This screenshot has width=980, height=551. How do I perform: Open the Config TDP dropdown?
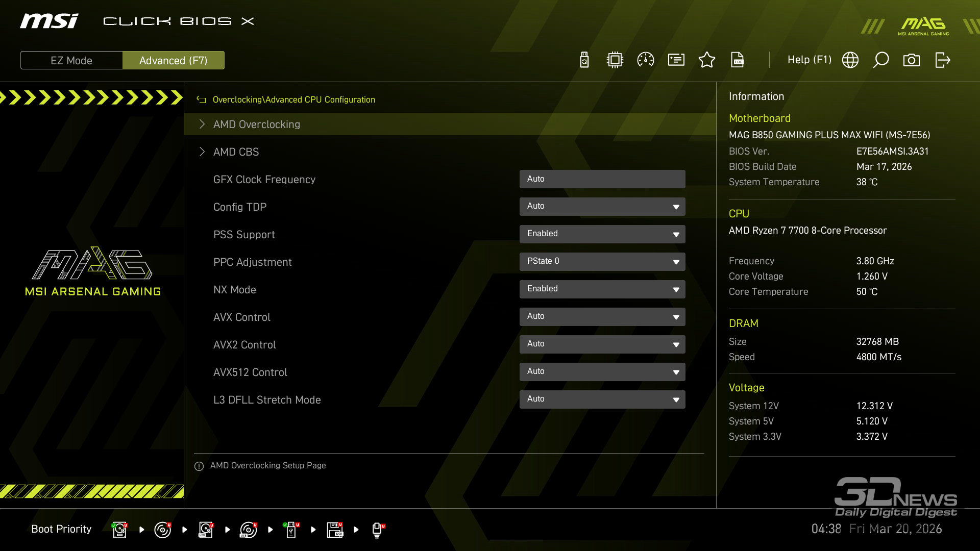click(602, 207)
